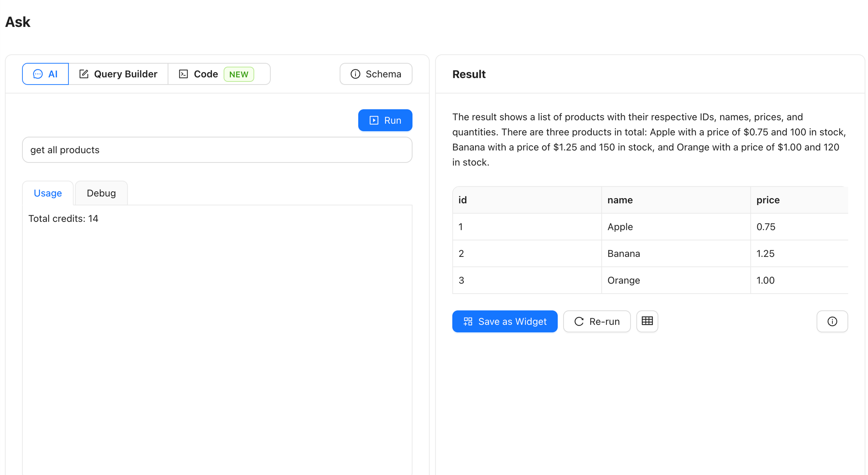
Task: Re-run the current query
Action: coord(597,321)
